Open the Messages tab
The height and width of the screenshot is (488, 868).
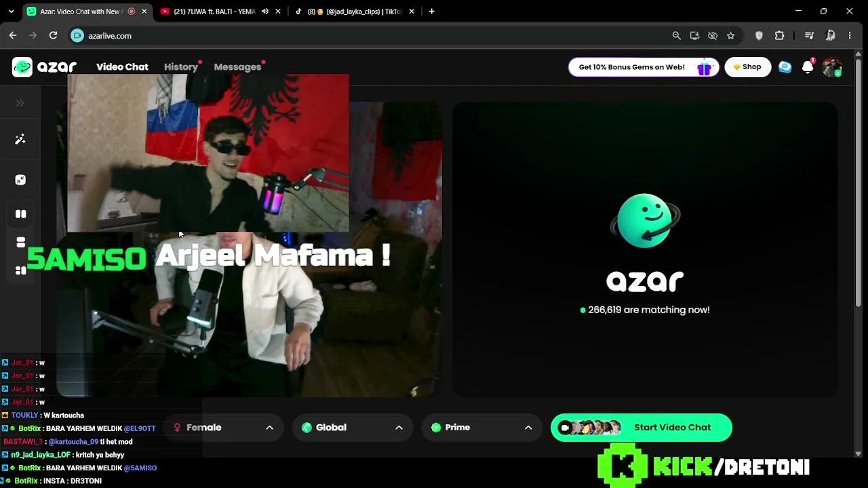237,66
